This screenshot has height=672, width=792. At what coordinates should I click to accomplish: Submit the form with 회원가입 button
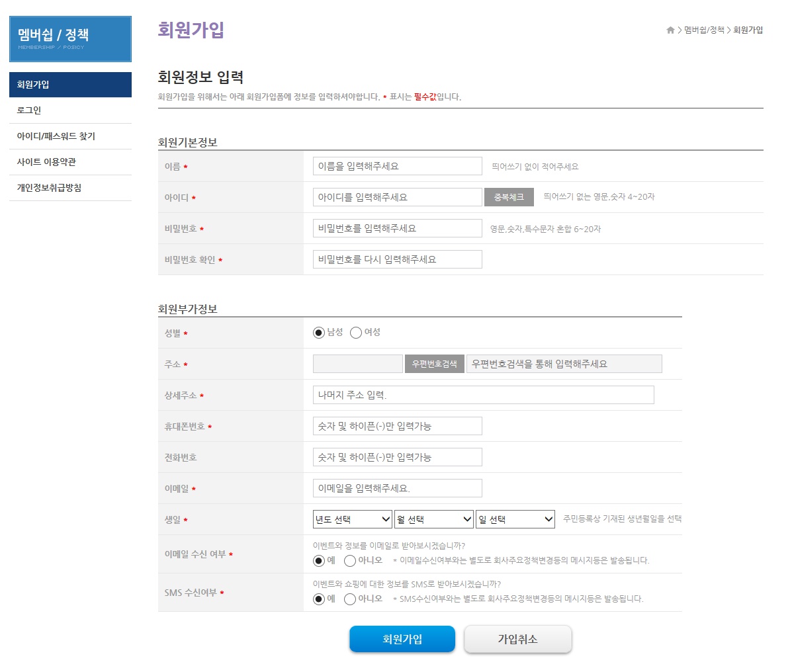click(402, 640)
